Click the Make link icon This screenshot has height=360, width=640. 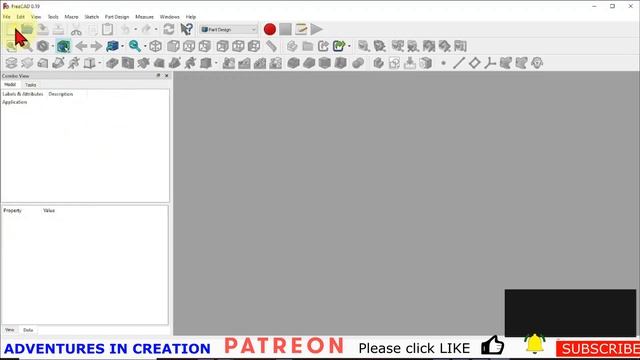pyautogui.click(x=323, y=46)
